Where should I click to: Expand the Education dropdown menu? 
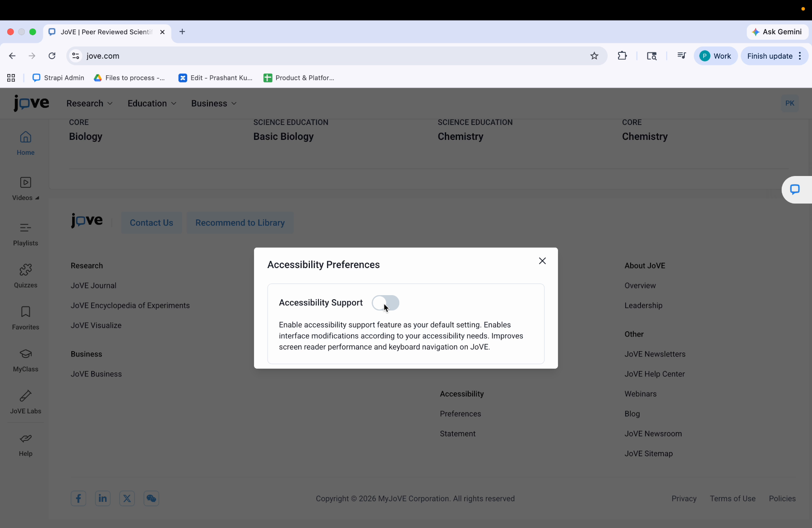[152, 103]
